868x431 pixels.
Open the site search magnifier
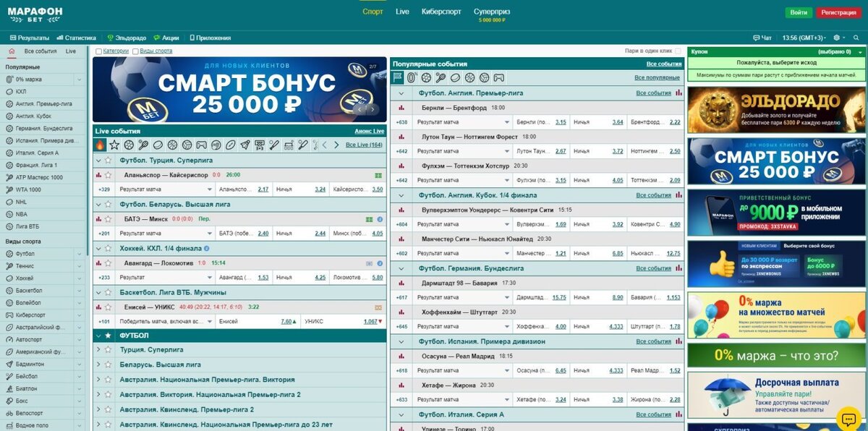tap(856, 38)
